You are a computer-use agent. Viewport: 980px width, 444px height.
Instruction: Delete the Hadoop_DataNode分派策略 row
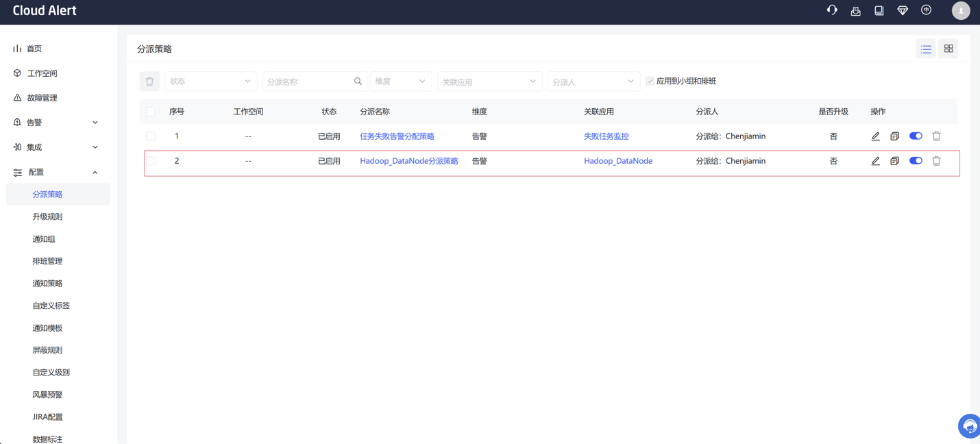937,161
